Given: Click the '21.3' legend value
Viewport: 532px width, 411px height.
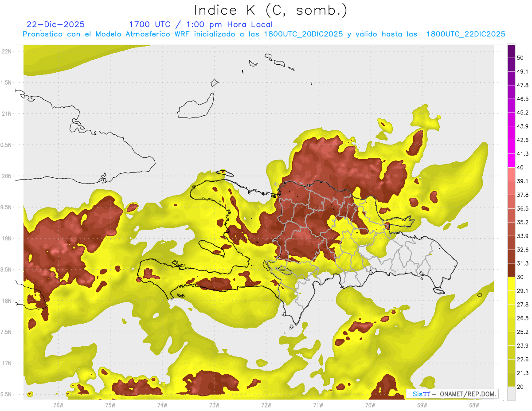Looking at the screenshot, I should (523, 373).
